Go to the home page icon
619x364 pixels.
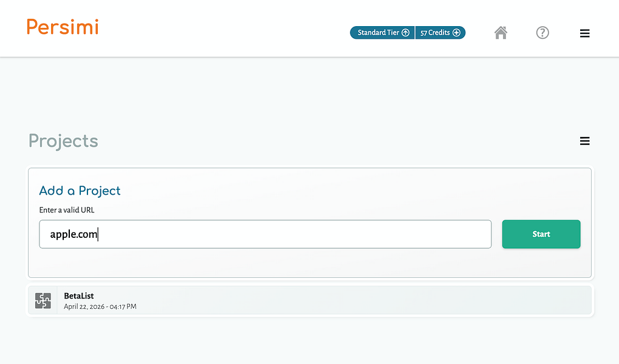coord(501,33)
